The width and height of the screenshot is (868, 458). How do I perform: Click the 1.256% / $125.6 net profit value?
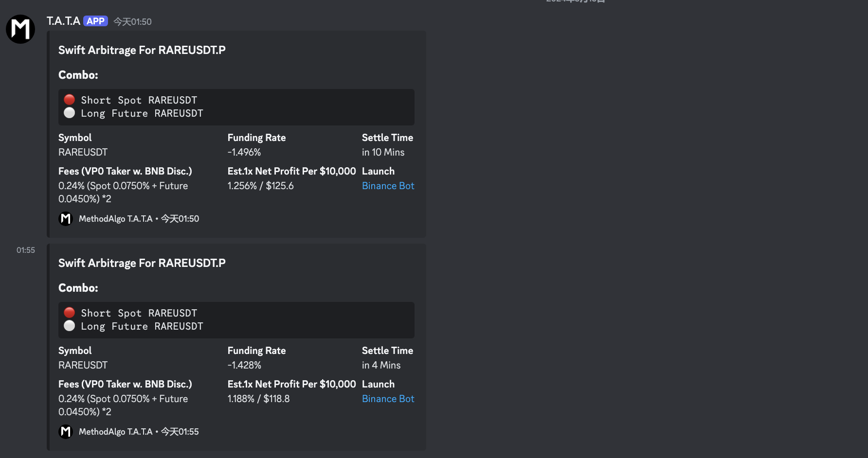pos(260,186)
